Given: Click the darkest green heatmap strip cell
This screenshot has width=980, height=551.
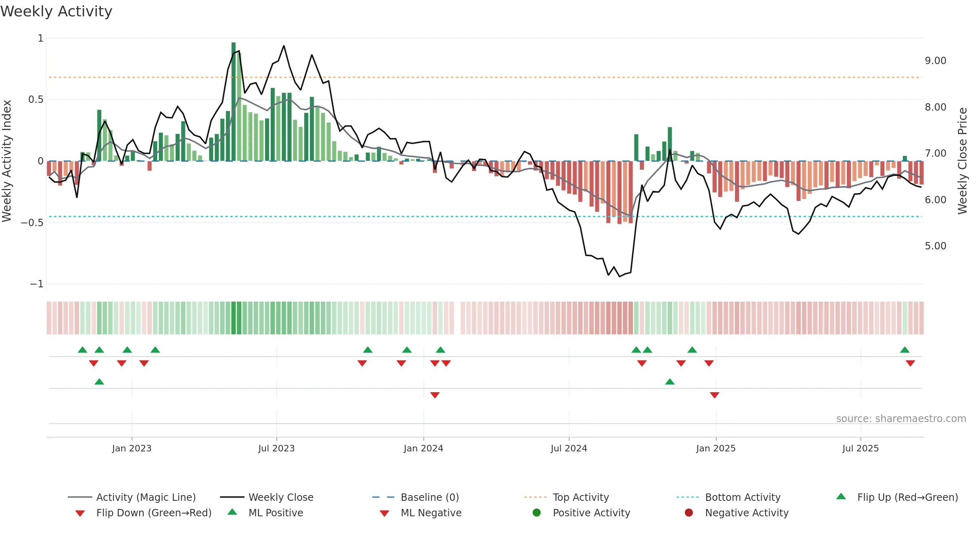Looking at the screenshot, I should pyautogui.click(x=234, y=318).
